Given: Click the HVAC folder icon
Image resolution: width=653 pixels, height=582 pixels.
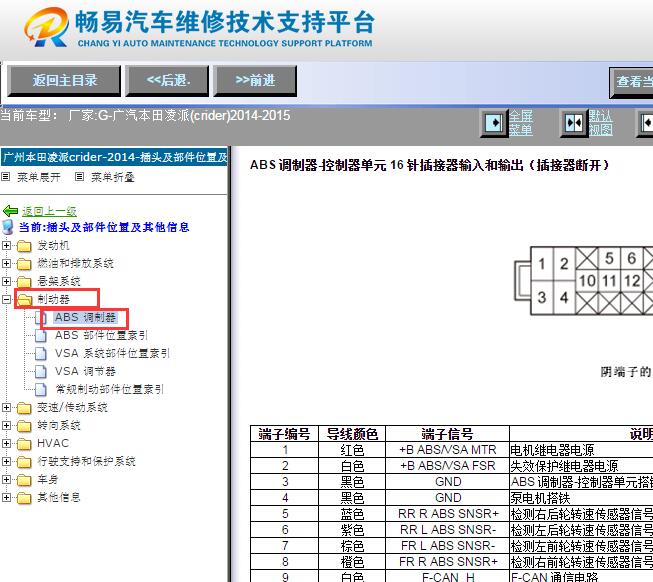Looking at the screenshot, I should (x=24, y=444).
